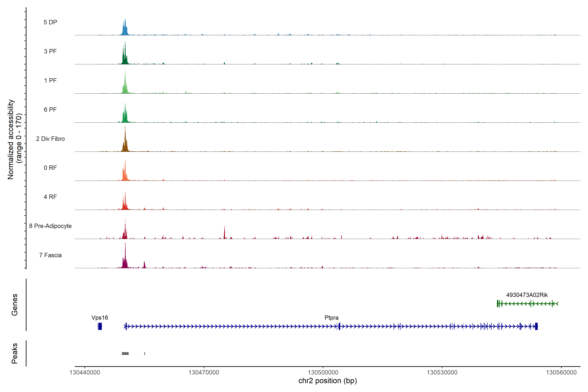Click the 7 Fascia track label
The height and width of the screenshot is (392, 588).
click(50, 255)
